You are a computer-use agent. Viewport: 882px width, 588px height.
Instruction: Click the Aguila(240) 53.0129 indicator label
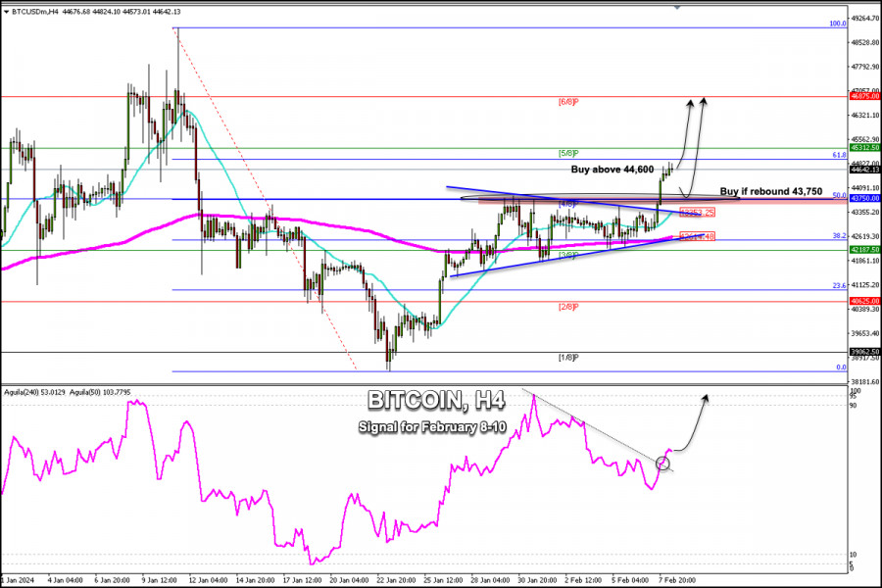[x=35, y=392]
